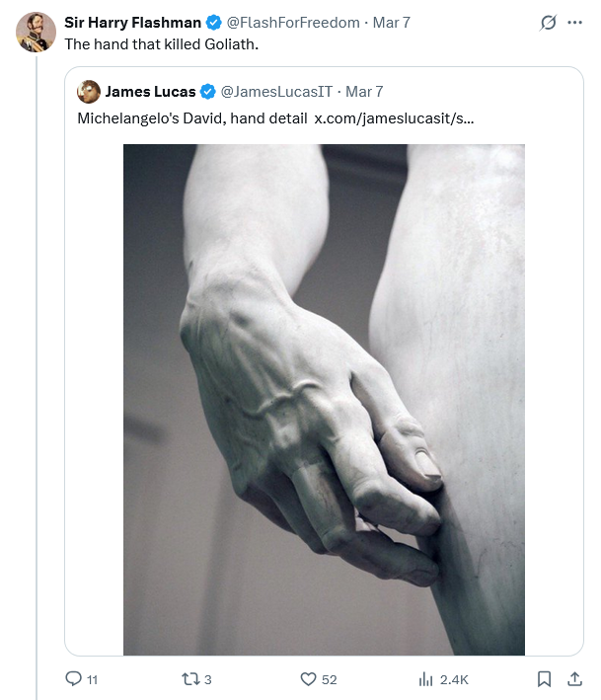Open Sir Harry Flashman's profile name link
Viewport: 601px width, 700px height.
[x=132, y=23]
